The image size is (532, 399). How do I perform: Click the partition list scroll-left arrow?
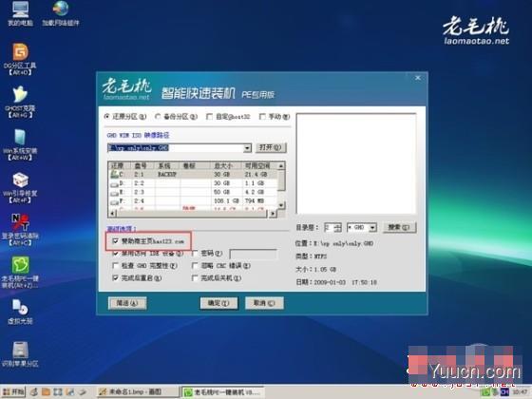coord(112,214)
